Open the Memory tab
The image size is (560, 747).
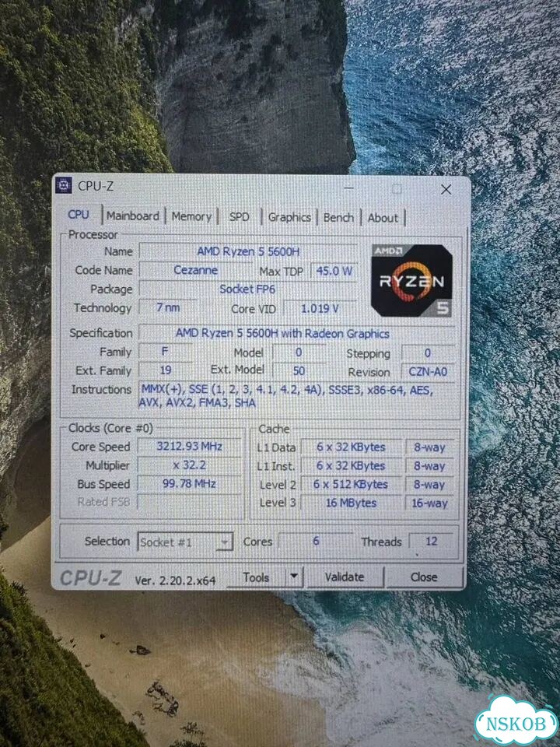(x=191, y=216)
